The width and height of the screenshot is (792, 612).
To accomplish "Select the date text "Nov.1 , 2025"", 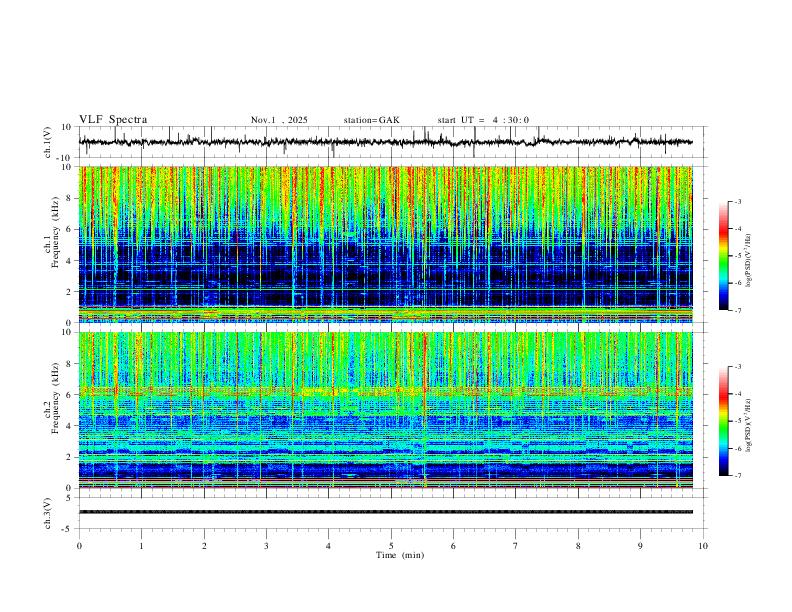I will 279,120.
